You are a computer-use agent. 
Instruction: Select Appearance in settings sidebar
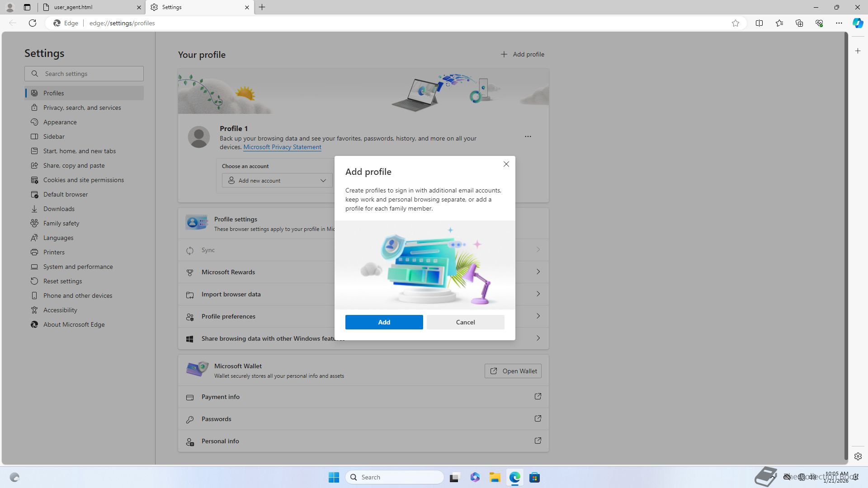(x=60, y=122)
